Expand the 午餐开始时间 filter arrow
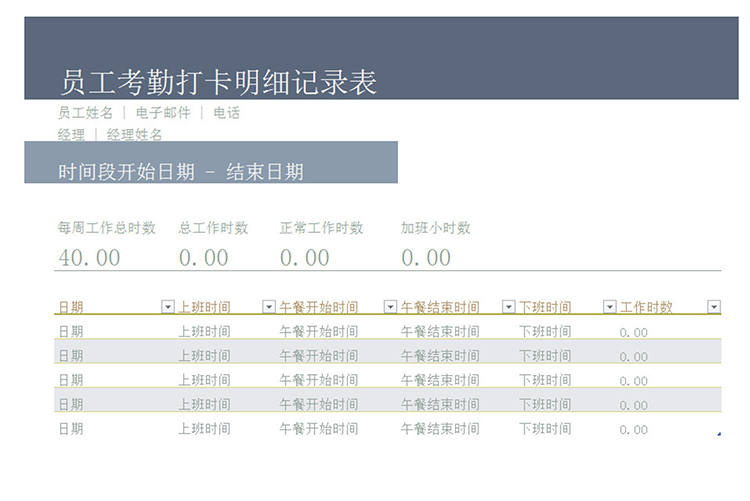The height and width of the screenshot is (501, 750). click(x=391, y=307)
